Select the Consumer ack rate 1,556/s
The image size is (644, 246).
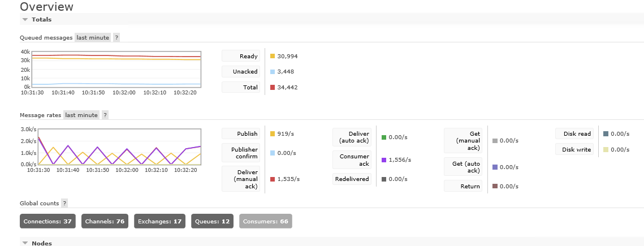pyautogui.click(x=400, y=159)
